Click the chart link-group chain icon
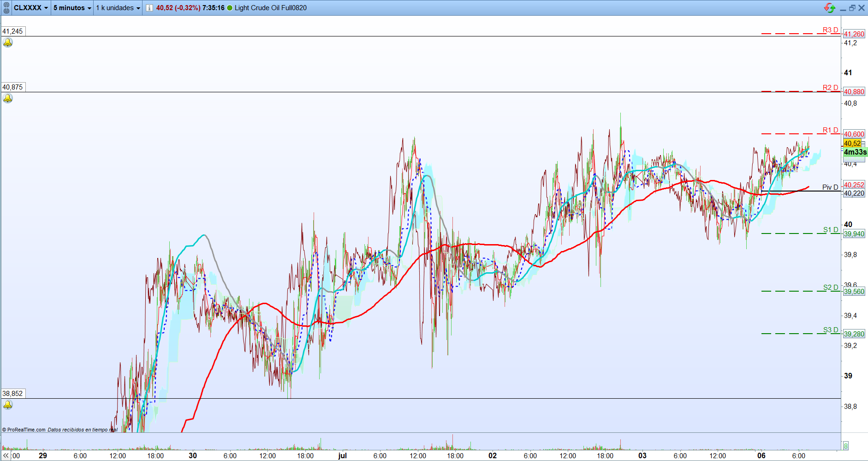This screenshot has height=461, width=868. tap(6, 8)
